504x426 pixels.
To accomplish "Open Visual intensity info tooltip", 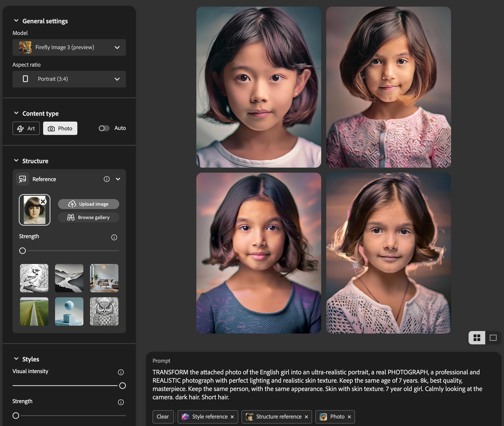I will coord(121,372).
